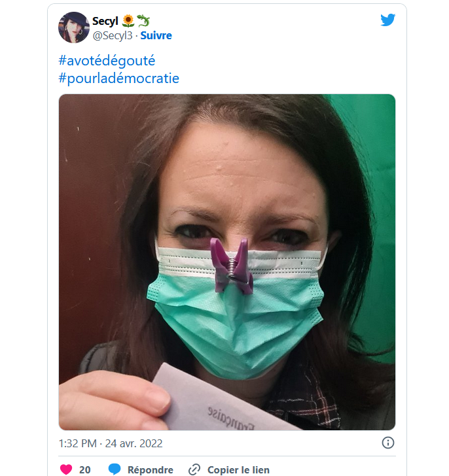Open the masked selfie photo

click(x=227, y=262)
